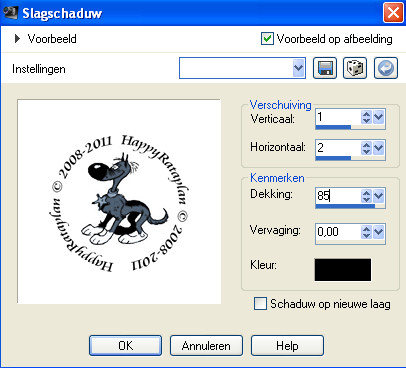Enable Schaduw op nieuwe laag checkbox
The width and height of the screenshot is (406, 368).
pyautogui.click(x=260, y=304)
